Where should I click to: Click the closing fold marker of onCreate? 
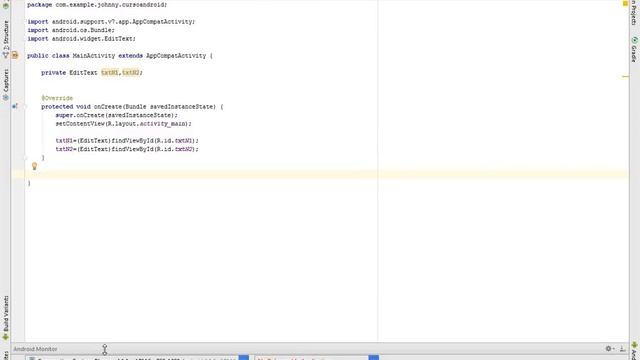click(x=25, y=158)
